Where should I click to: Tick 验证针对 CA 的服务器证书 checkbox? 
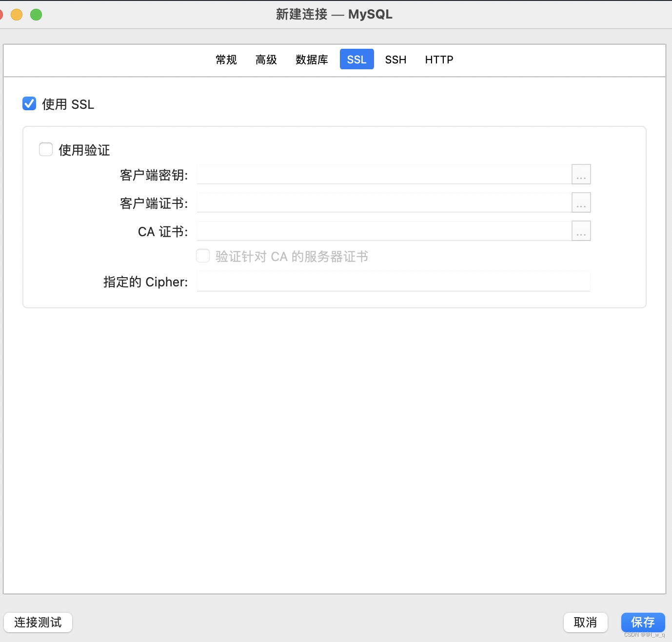[x=203, y=256]
